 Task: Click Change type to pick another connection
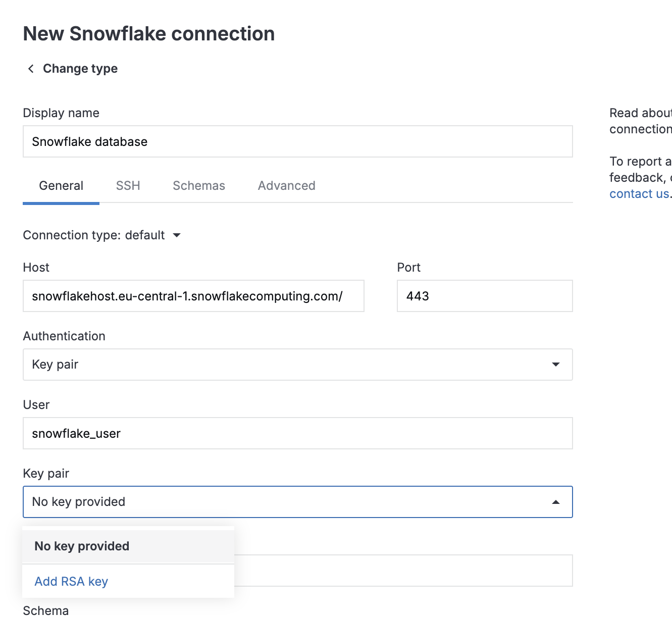pos(80,68)
